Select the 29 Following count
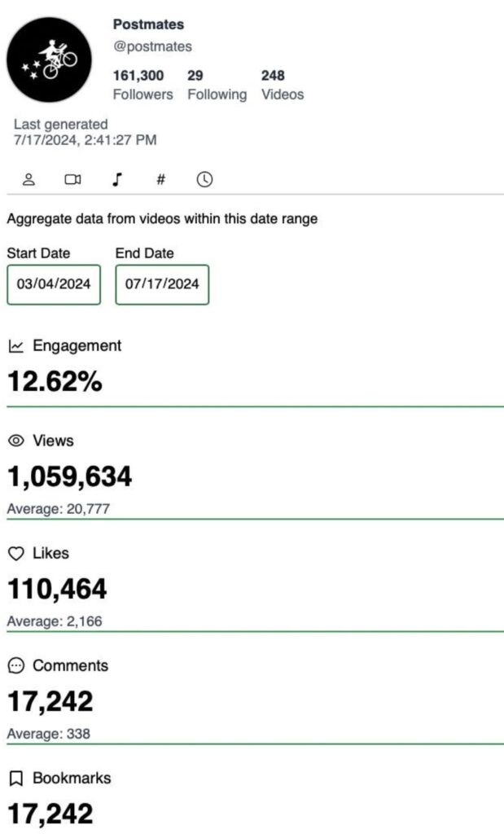This screenshot has width=504, height=834. [x=217, y=85]
